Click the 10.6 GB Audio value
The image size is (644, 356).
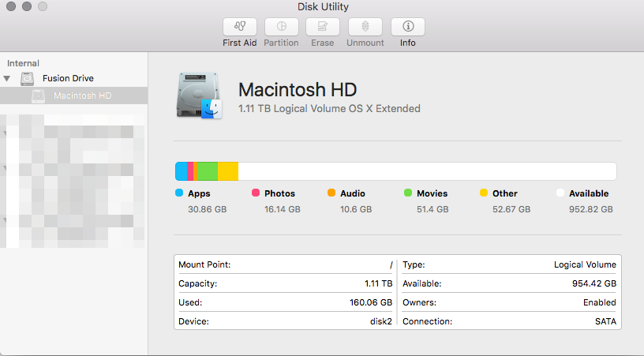click(356, 209)
